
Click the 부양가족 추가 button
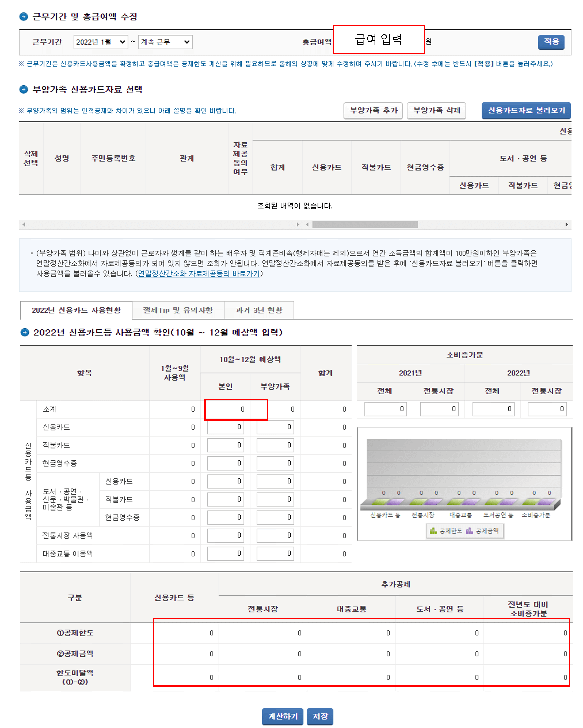pyautogui.click(x=373, y=110)
